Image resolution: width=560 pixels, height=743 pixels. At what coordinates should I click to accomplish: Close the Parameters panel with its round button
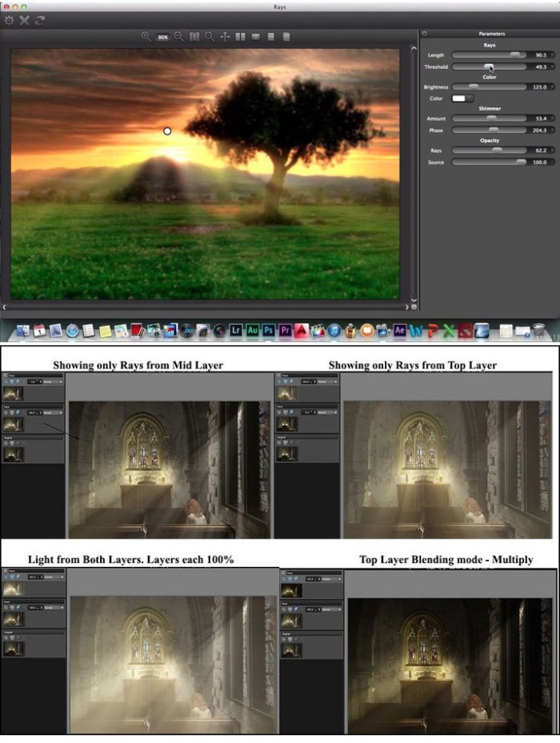coord(425,34)
